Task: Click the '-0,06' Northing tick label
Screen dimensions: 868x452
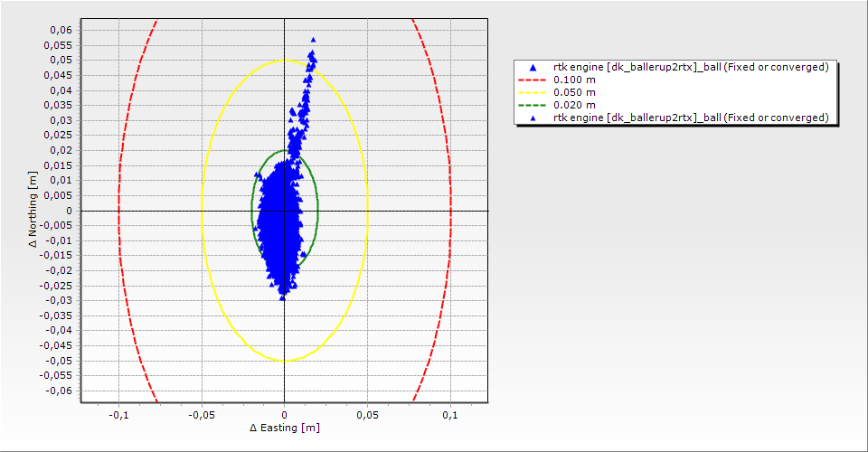Action: (x=59, y=391)
